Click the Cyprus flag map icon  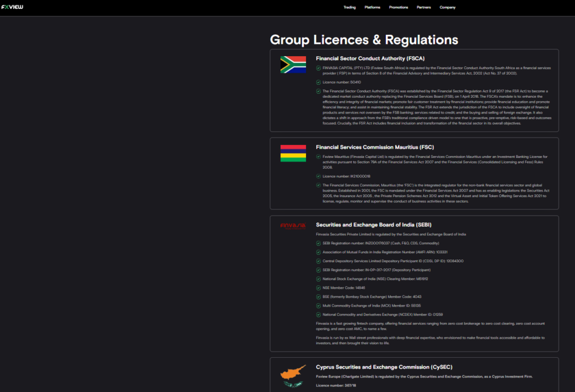point(293,376)
